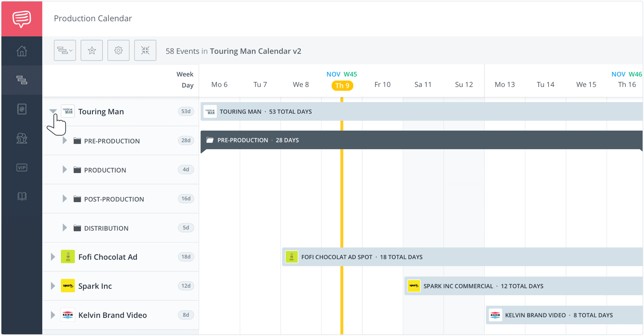Click the Kelvin Brand Video logo

68,315
